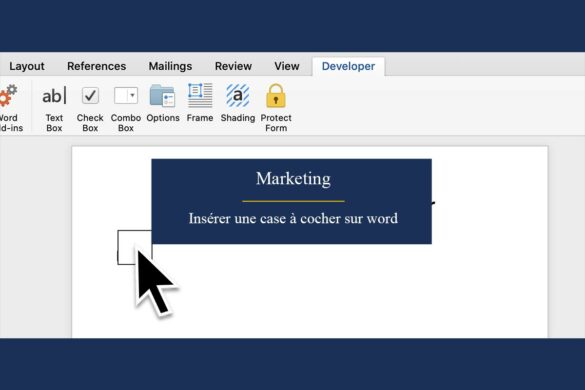
Task: Open the References tab
Action: [x=97, y=66]
